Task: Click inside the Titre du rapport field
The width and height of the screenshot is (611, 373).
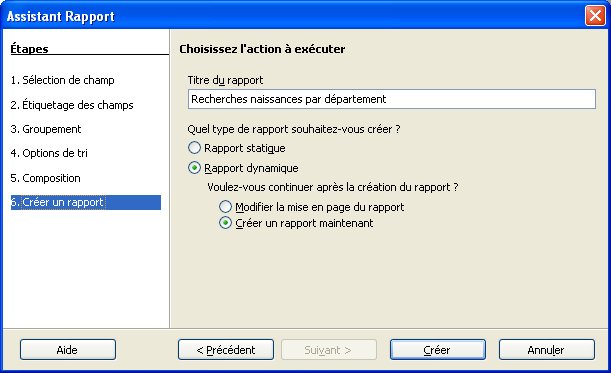Action: point(392,99)
